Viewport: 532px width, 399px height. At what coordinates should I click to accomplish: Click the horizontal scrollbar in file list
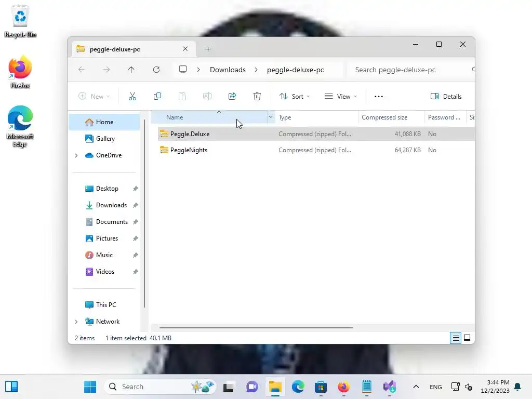coord(256,328)
